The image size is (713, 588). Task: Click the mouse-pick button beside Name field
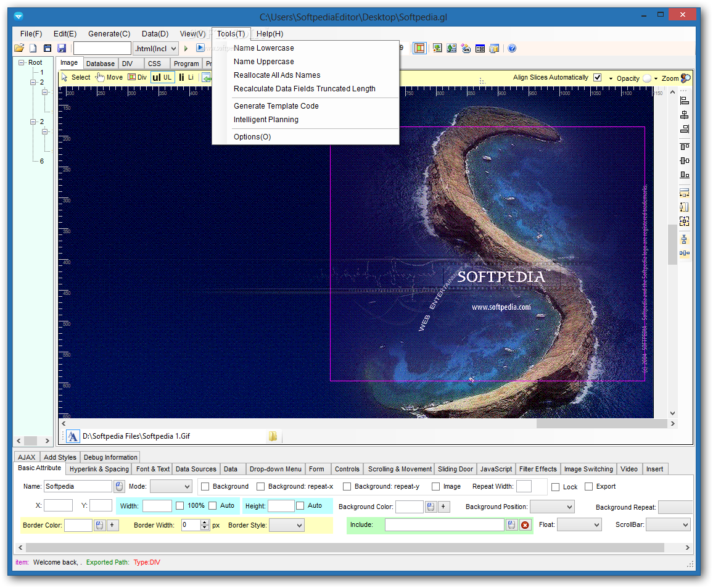[119, 487]
